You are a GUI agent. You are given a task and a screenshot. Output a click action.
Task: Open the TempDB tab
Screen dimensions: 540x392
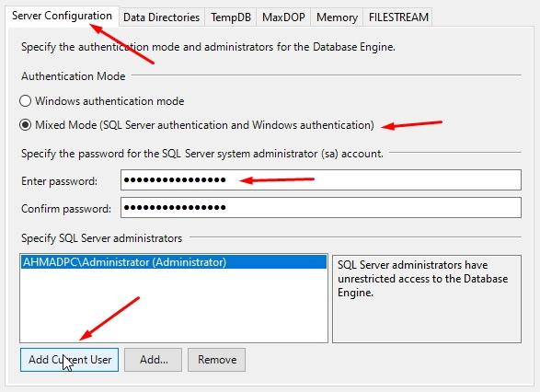click(231, 17)
